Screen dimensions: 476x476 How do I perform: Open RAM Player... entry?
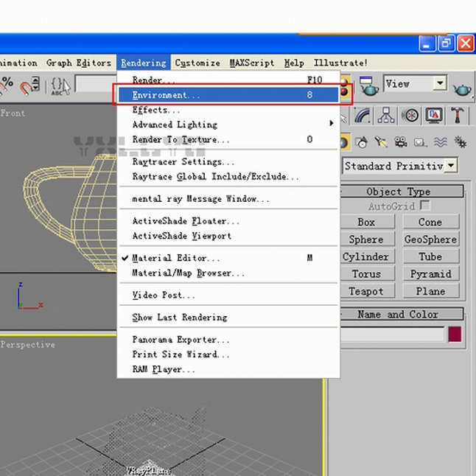click(x=228, y=369)
